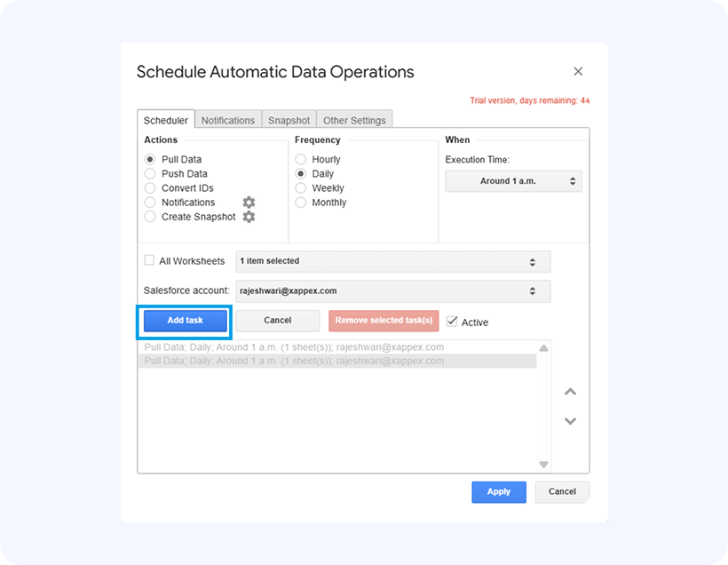This screenshot has width=728, height=565.
Task: Close the Schedule dialog with X
Action: (x=578, y=72)
